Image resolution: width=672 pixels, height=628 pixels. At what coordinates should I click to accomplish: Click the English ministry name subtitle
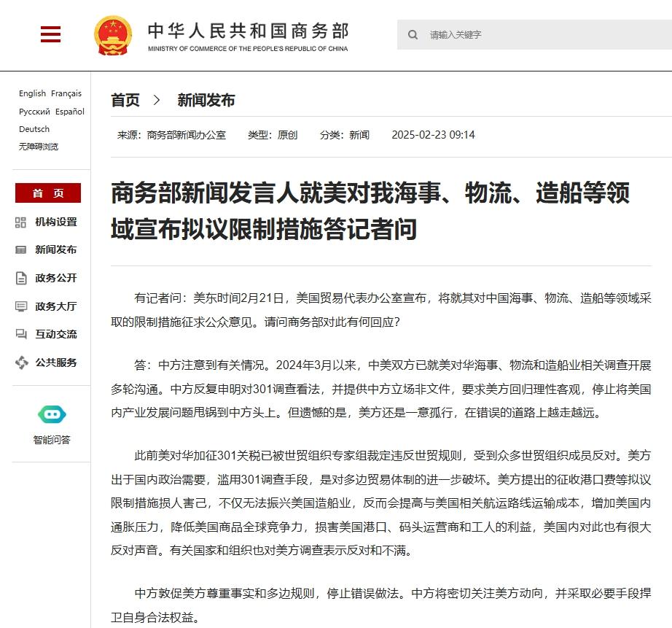[x=248, y=48]
